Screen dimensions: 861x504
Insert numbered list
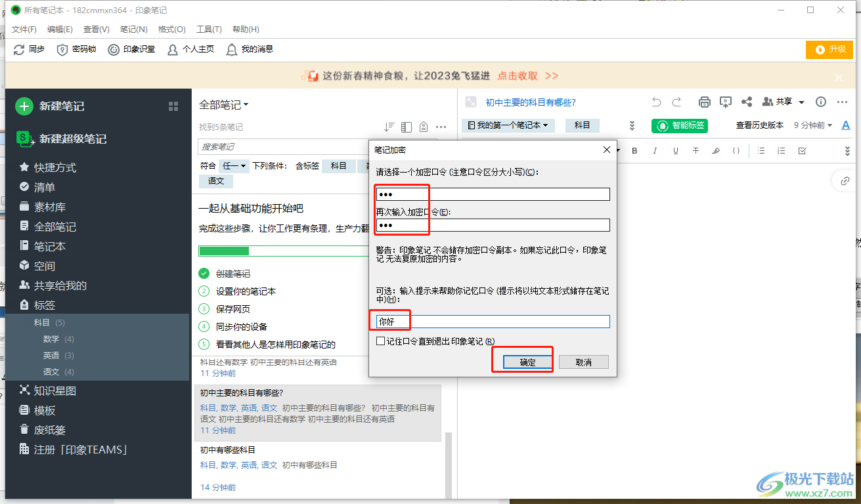(782, 151)
